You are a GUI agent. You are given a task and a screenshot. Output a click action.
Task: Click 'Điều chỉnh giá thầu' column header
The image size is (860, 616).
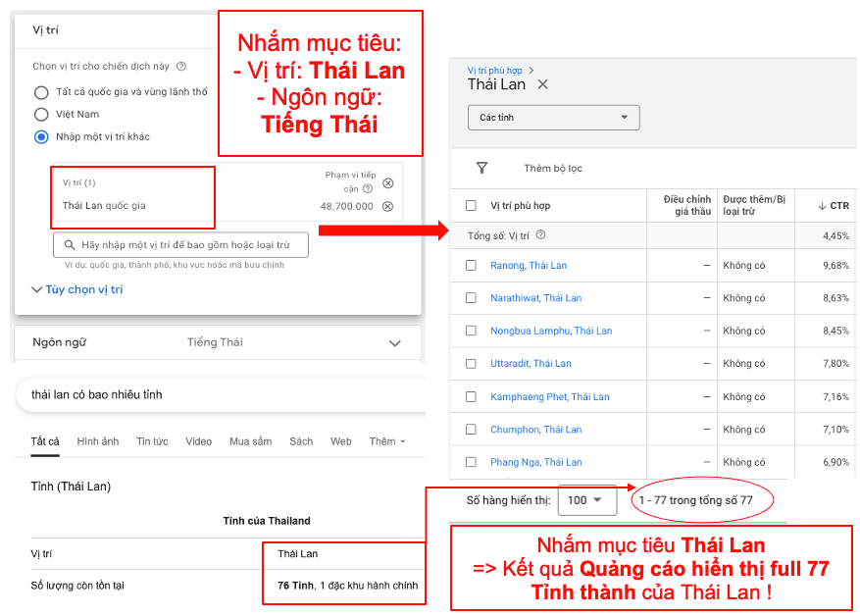[686, 205]
